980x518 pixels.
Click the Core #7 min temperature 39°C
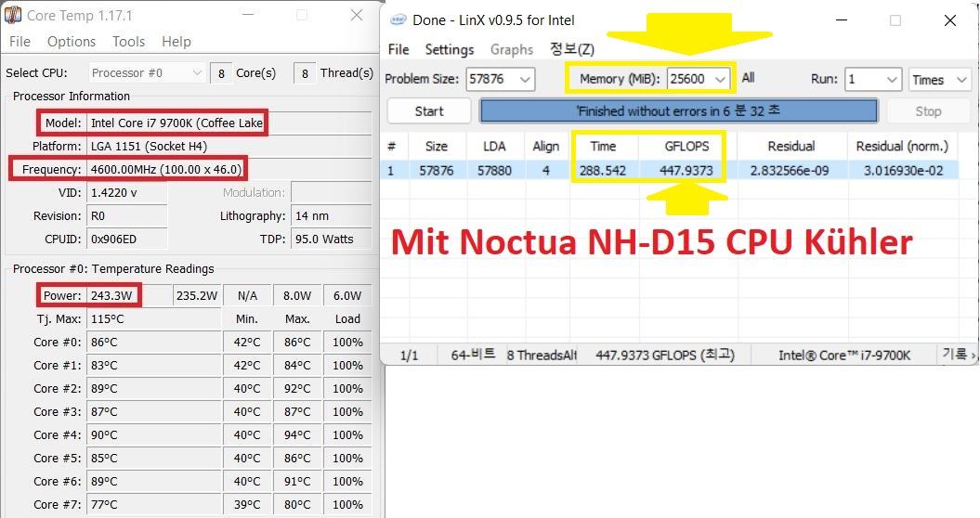click(x=247, y=504)
